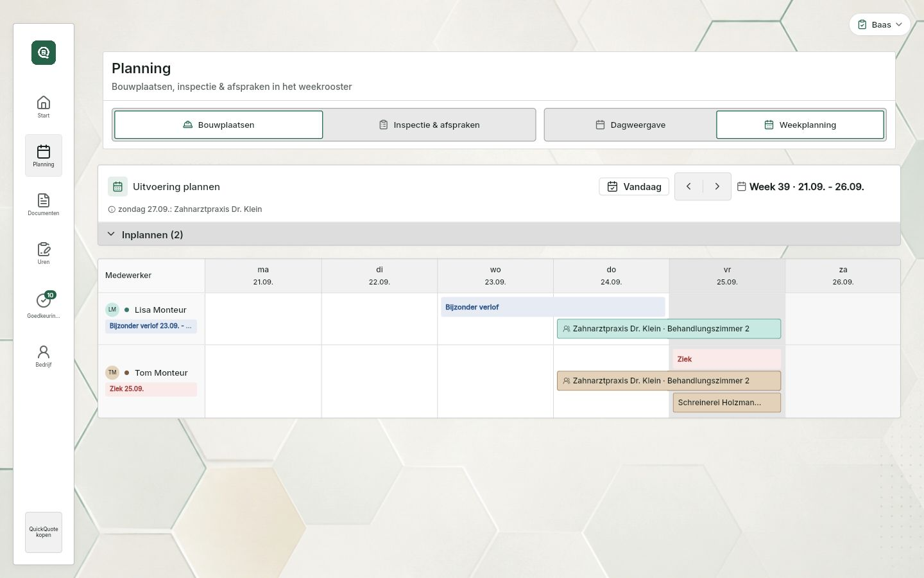Open the Schreinerei Holzman... assignment
This screenshot has width=924, height=578.
point(726,403)
